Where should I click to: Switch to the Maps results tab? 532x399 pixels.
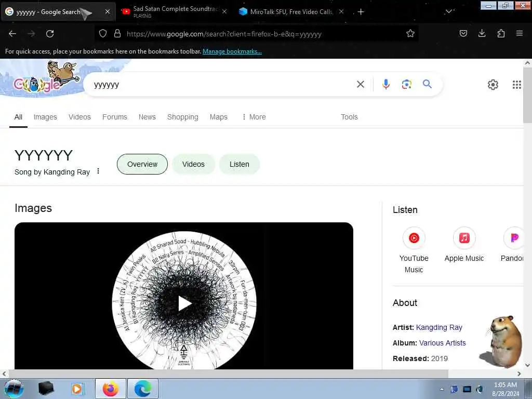219,117
